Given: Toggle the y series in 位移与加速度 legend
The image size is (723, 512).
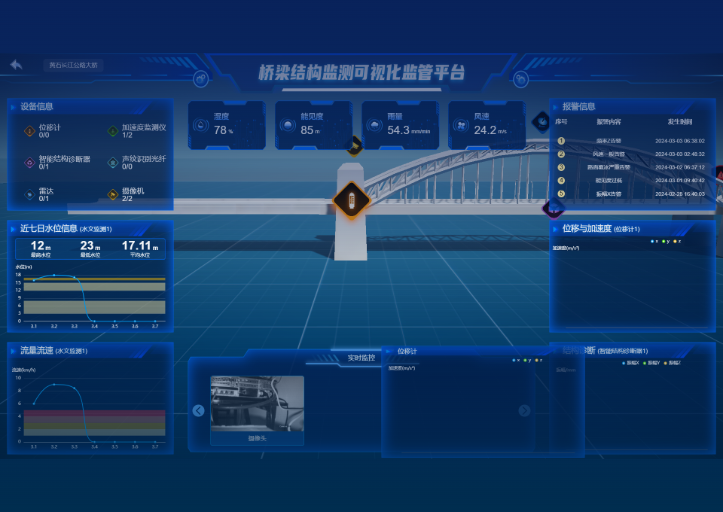Looking at the screenshot, I should click(666, 241).
